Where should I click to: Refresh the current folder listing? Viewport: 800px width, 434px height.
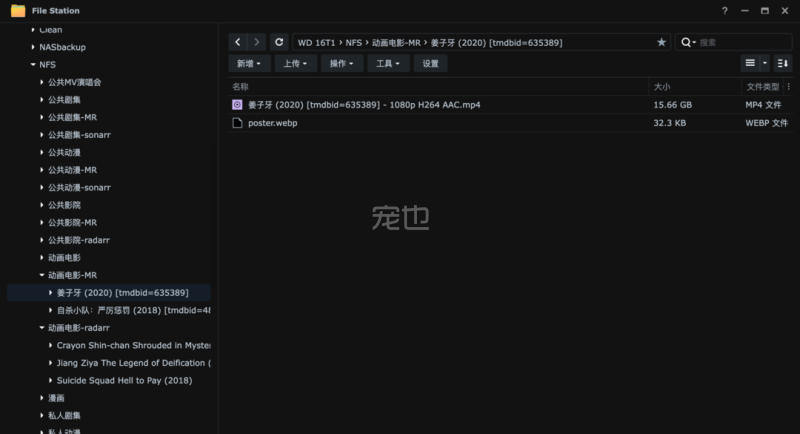tap(279, 42)
